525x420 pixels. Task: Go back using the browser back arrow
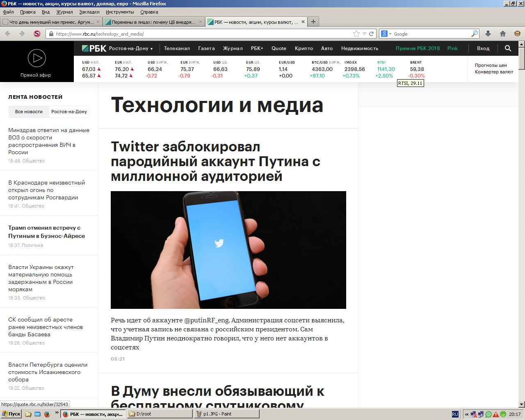pyautogui.click(x=8, y=34)
